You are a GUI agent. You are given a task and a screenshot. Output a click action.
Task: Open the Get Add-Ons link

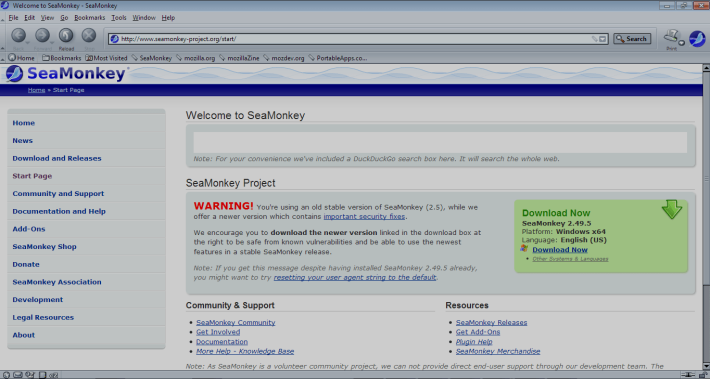478,332
